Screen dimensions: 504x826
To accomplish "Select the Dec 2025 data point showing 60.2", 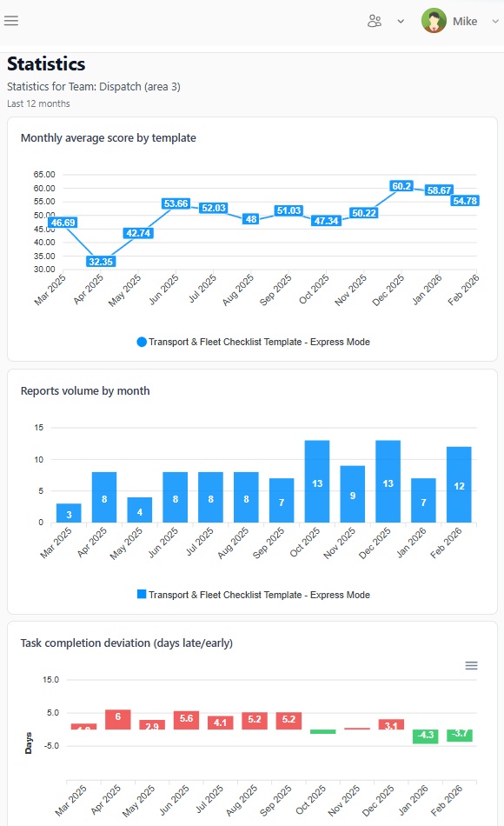I will click(x=401, y=185).
